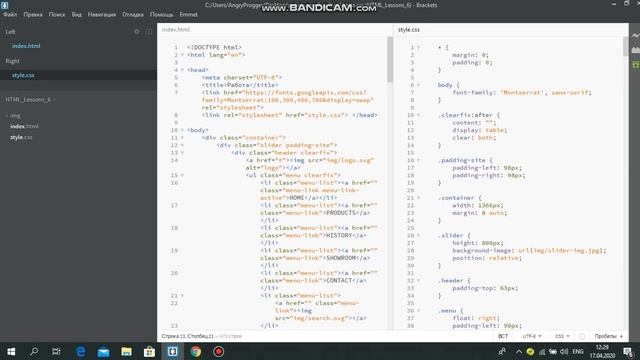Click the right editor vertical scrollbar
640x360 pixels.
coord(626,47)
